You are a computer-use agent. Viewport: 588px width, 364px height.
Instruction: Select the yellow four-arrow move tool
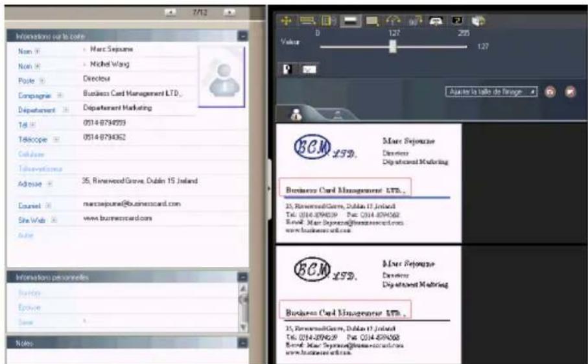(x=286, y=21)
